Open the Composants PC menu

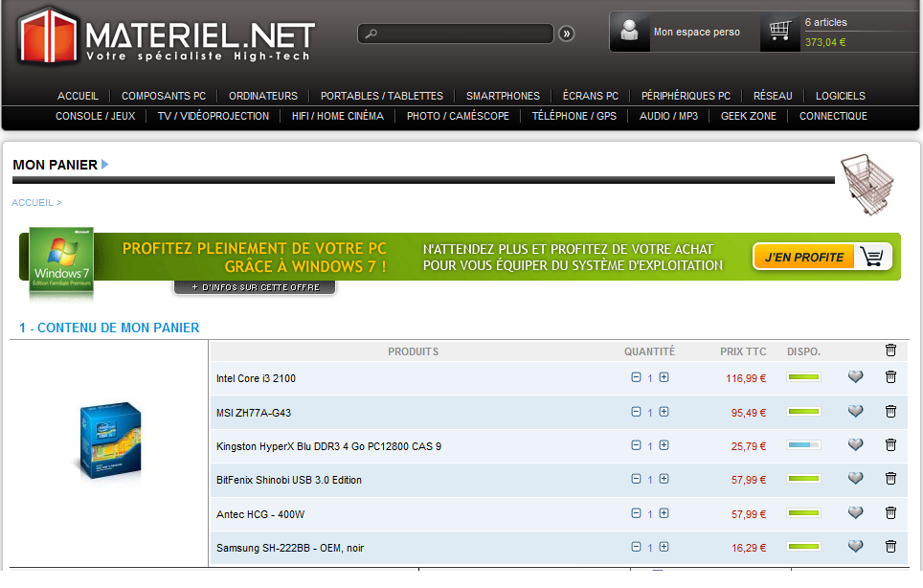point(164,96)
